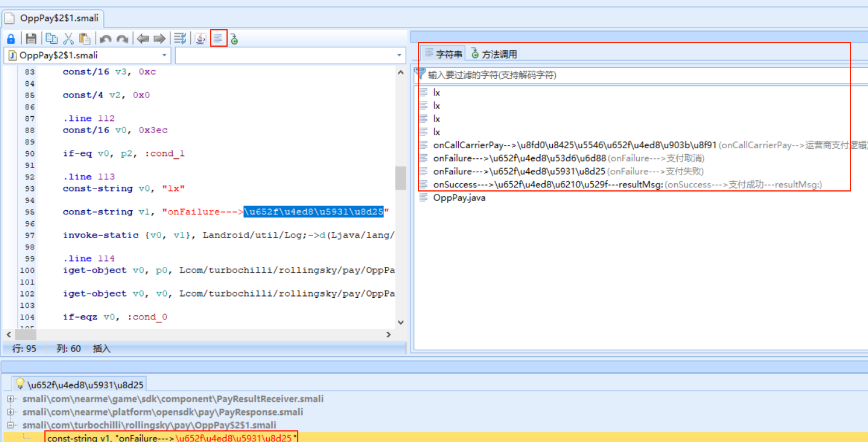
Task: Click the highlighted strings list icon
Action: coord(218,38)
